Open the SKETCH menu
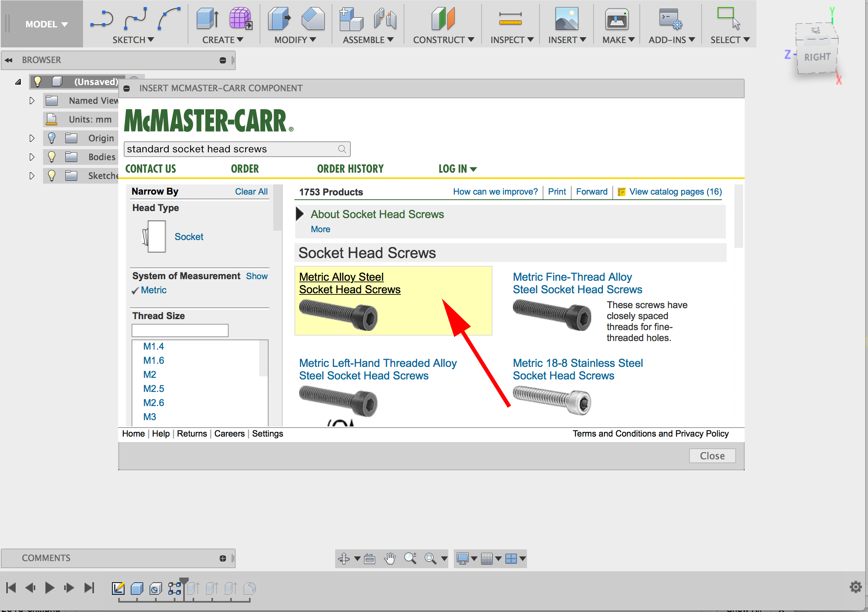The width and height of the screenshot is (868, 612). tap(133, 40)
